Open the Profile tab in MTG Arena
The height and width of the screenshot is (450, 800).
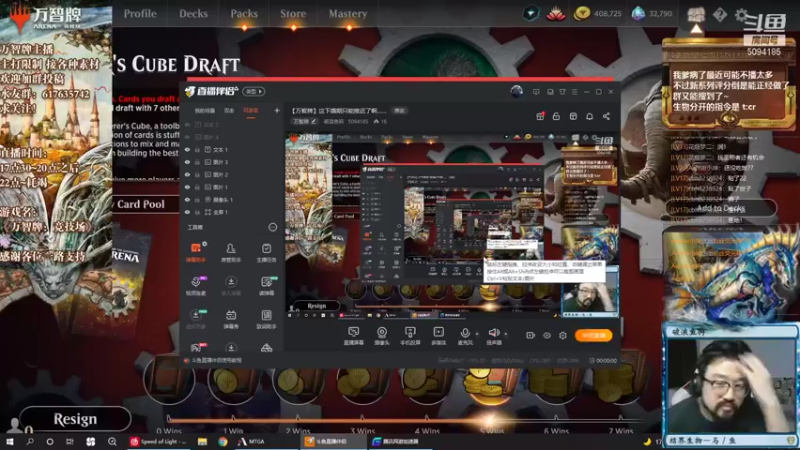[140, 14]
